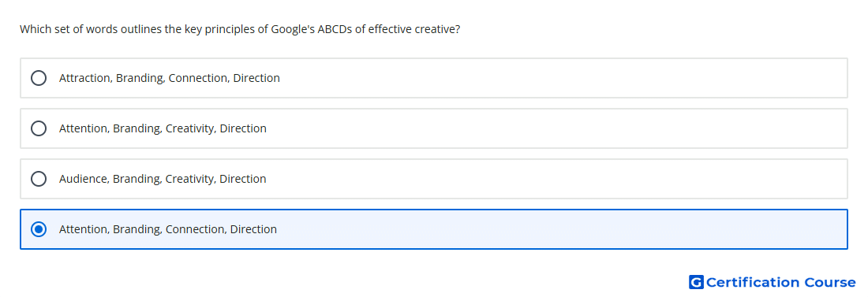Click the blue G logo icon
The height and width of the screenshot is (297, 868).
pyautogui.click(x=696, y=282)
